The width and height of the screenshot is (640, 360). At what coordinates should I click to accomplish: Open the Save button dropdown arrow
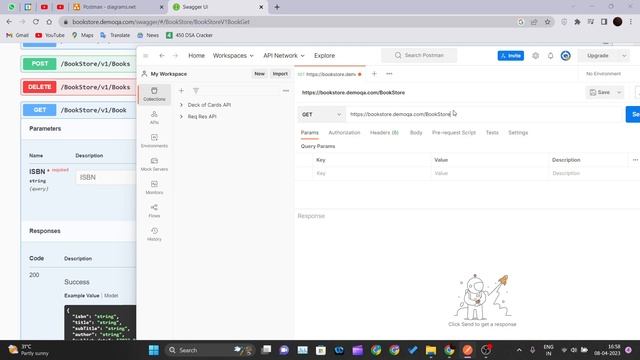click(619, 93)
